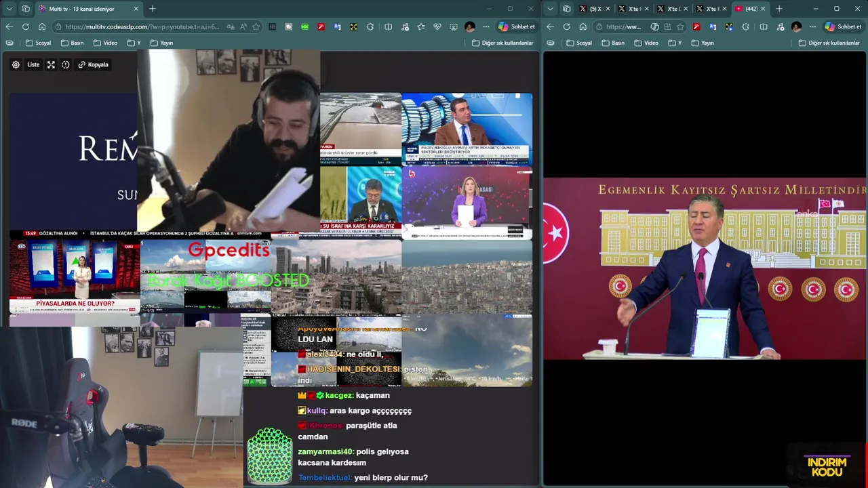Open Y bookmark folder in left window
The height and width of the screenshot is (488, 868).
coord(134,43)
